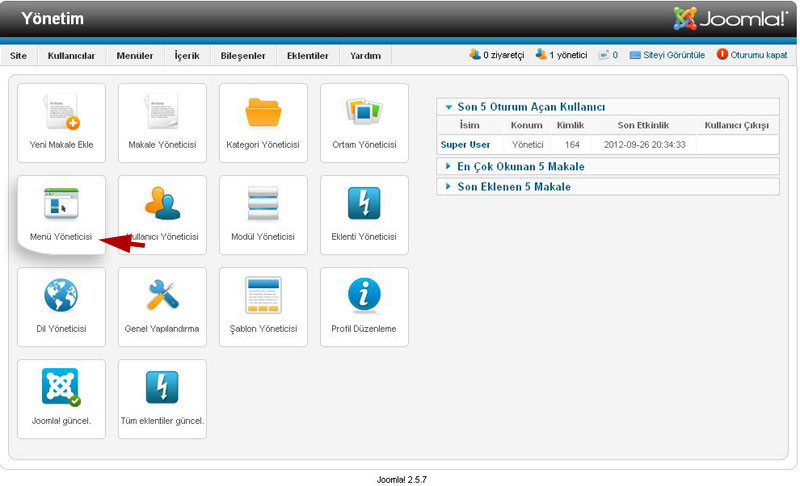The width and height of the screenshot is (800, 486).
Task: Check Joomla! güncel. update icon
Action: 61,388
